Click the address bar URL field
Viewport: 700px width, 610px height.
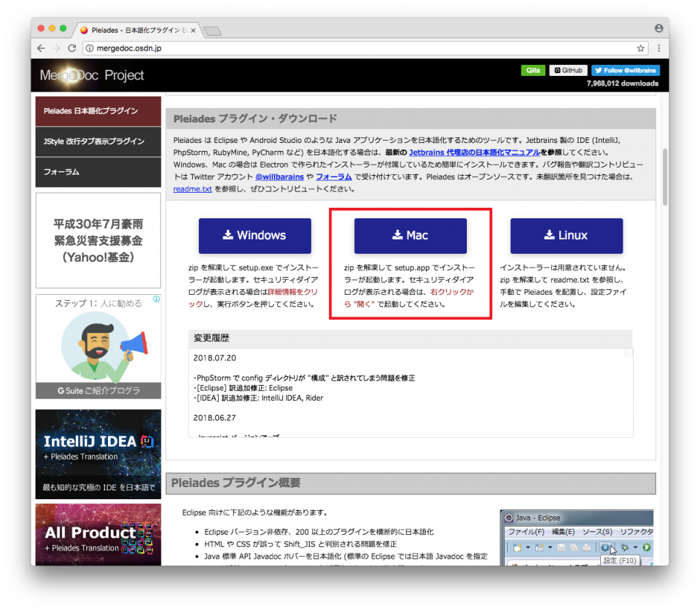coord(273,49)
